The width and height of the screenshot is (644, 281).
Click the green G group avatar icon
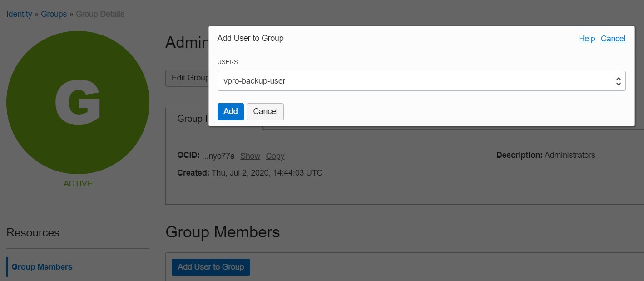[x=78, y=102]
